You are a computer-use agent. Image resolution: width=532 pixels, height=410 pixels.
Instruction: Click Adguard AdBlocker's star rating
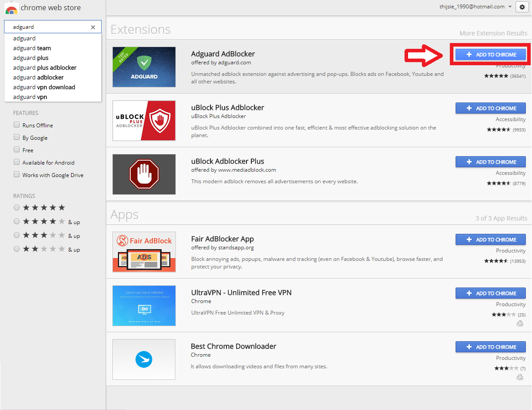click(x=496, y=76)
